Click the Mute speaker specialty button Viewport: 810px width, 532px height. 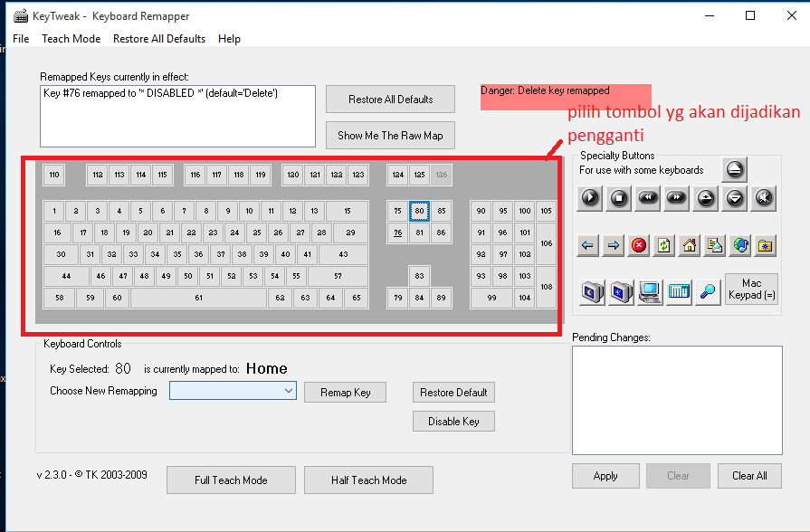click(764, 198)
